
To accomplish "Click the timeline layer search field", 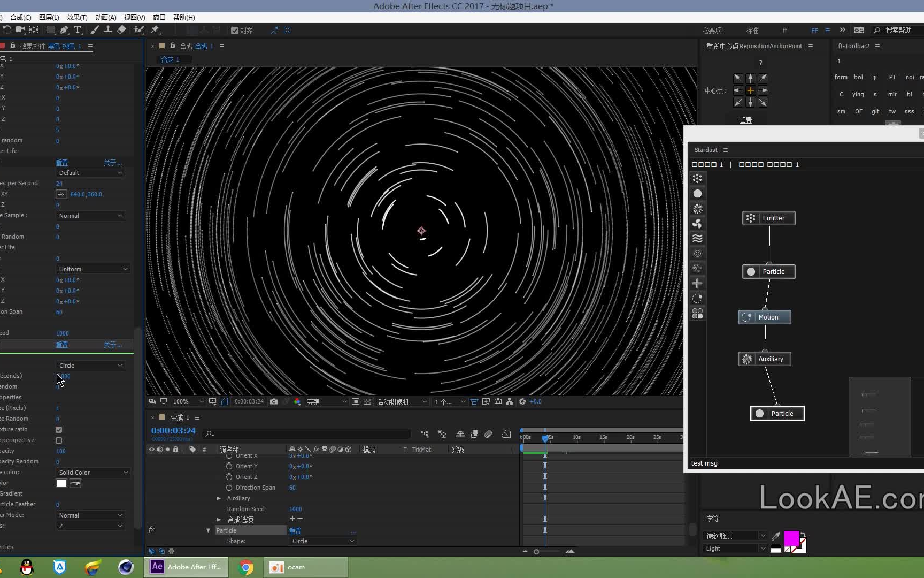I will pos(307,434).
